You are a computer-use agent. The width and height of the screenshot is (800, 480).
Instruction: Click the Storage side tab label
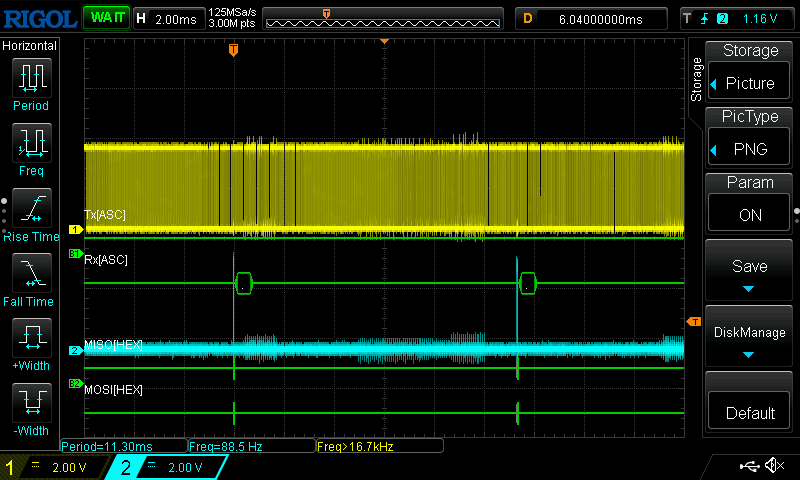coord(697,80)
